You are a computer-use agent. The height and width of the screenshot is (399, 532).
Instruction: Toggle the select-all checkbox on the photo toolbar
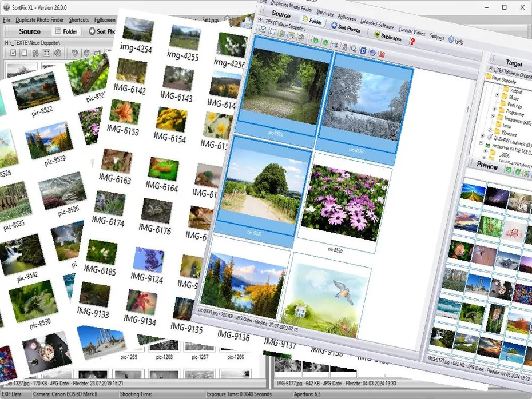coord(263,30)
